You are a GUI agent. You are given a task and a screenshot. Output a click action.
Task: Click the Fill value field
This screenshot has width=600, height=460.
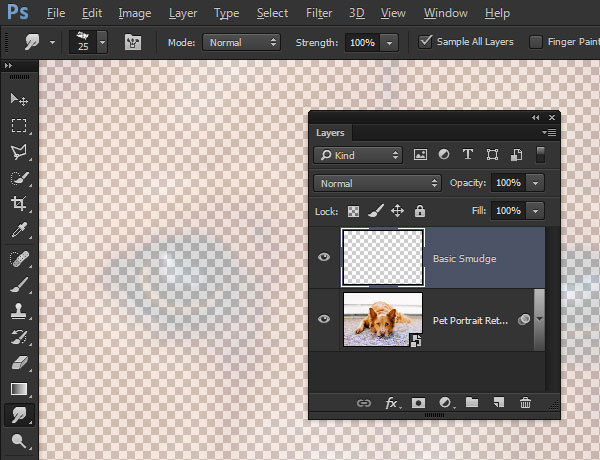click(x=508, y=211)
